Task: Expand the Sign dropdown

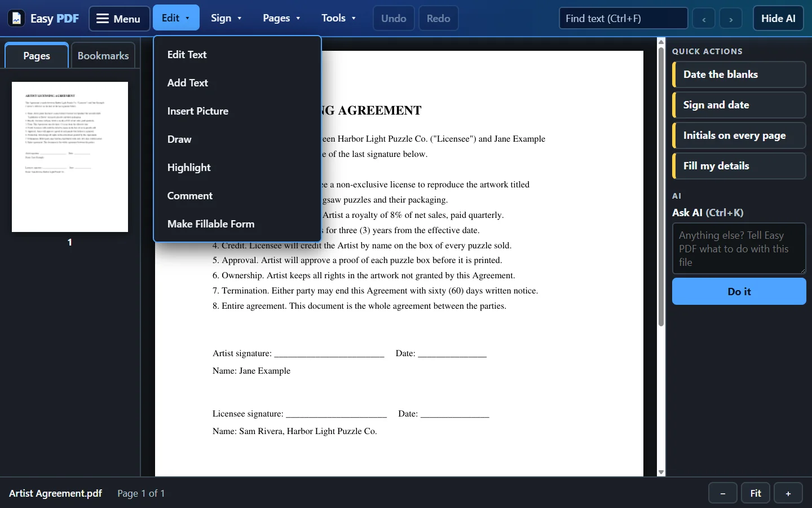Action: pos(226,18)
